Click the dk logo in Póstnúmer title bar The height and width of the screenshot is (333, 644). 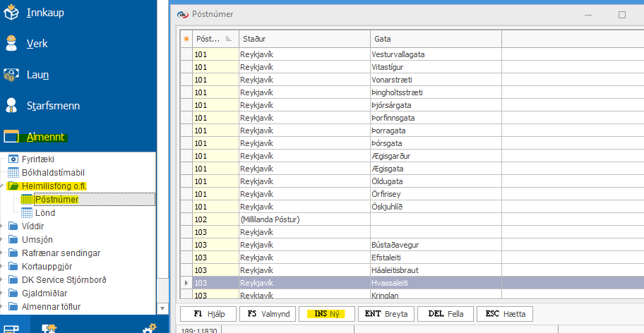point(183,14)
